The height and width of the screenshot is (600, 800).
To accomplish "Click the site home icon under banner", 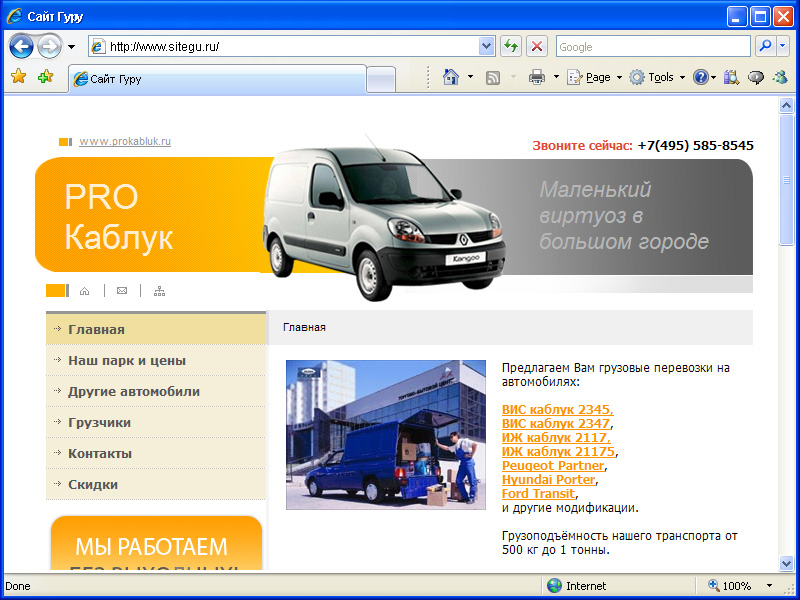I will pyautogui.click(x=85, y=291).
